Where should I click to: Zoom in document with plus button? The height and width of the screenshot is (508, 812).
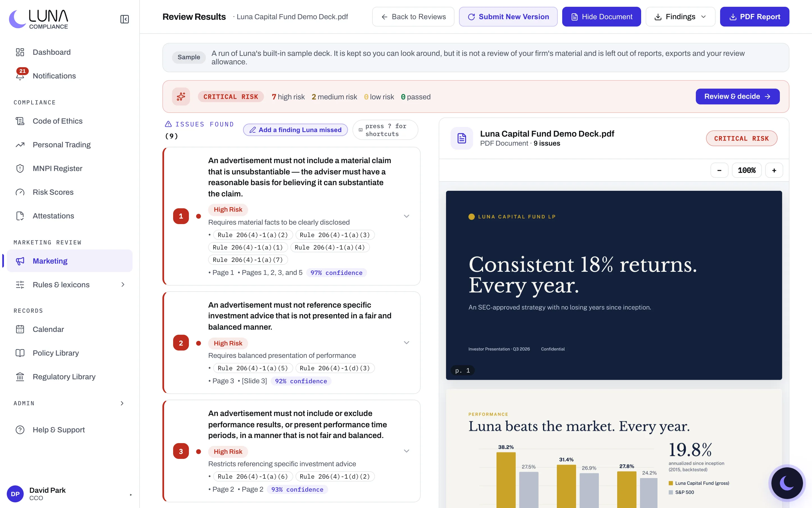click(x=774, y=170)
